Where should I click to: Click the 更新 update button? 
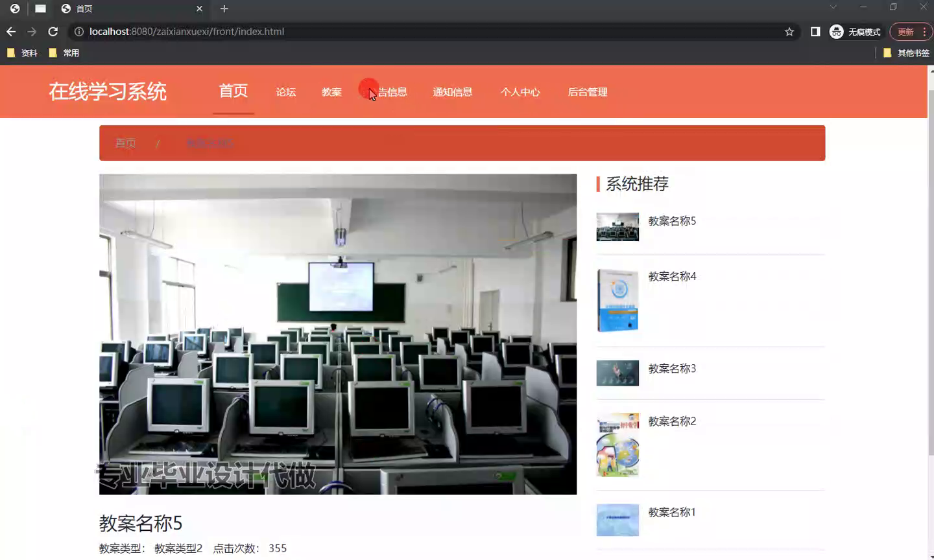905,31
